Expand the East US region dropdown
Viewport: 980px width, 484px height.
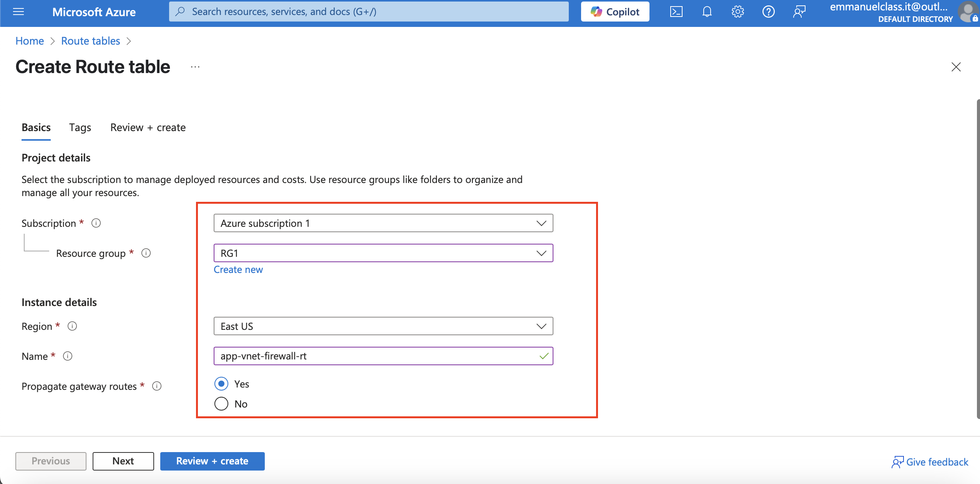pyautogui.click(x=383, y=326)
